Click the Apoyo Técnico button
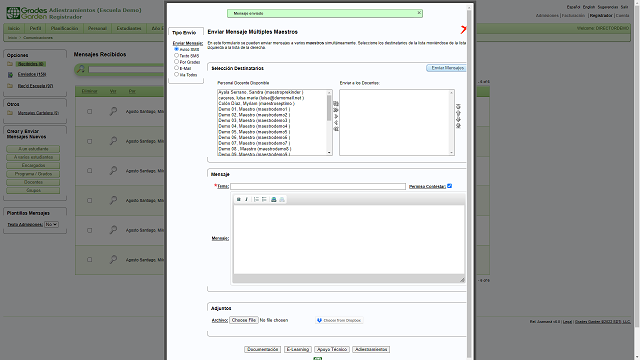The width and height of the screenshot is (640, 360). click(332, 349)
